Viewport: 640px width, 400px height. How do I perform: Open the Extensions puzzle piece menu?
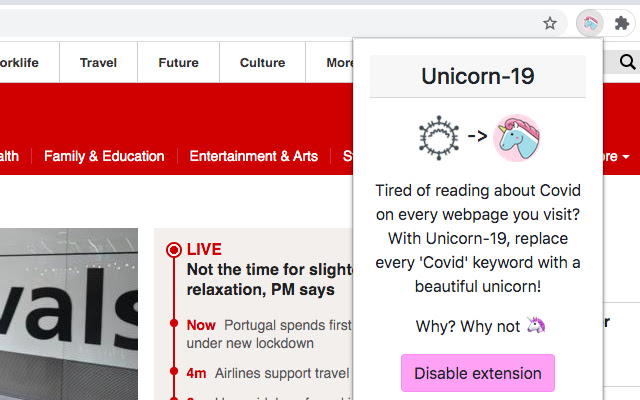click(x=622, y=23)
